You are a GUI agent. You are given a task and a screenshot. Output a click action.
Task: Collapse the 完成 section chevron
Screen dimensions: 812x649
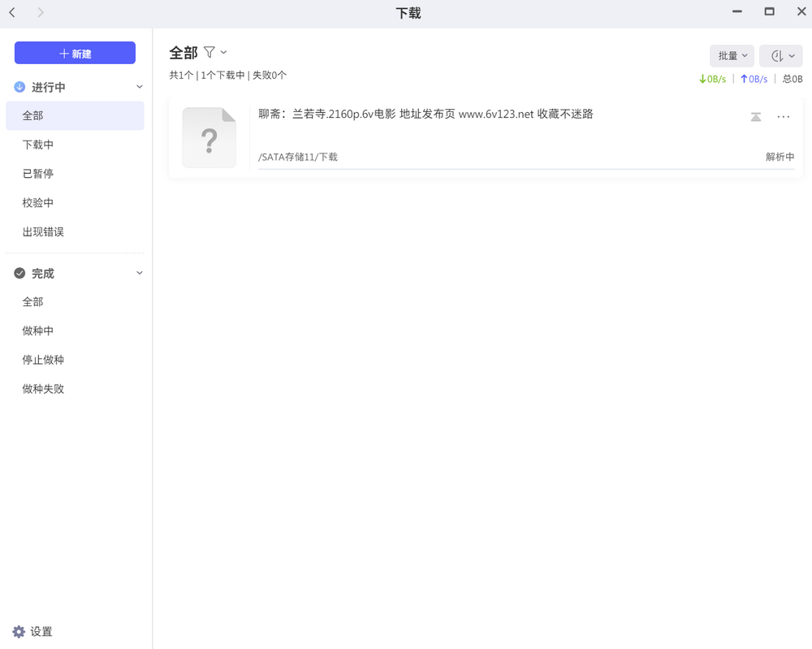(139, 274)
